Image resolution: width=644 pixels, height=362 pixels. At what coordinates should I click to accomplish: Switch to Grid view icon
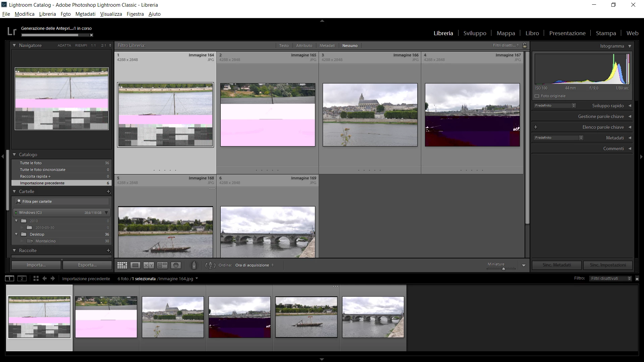[122, 265]
